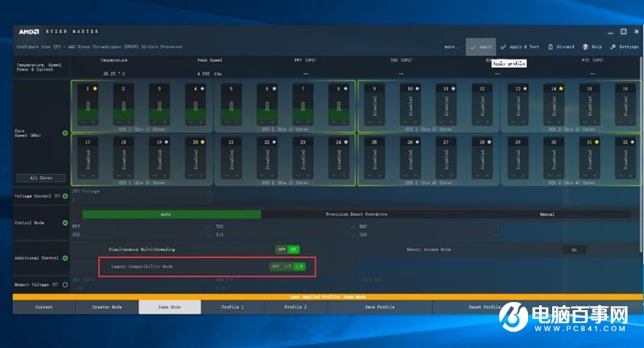Turn Simultaneous Multithreading OFF
This screenshot has height=348, width=644.
tap(281, 250)
